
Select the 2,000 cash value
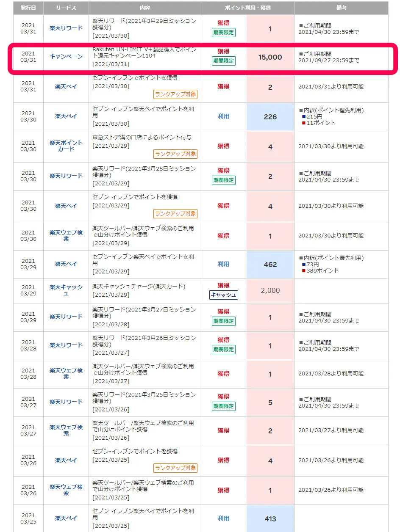(270, 291)
